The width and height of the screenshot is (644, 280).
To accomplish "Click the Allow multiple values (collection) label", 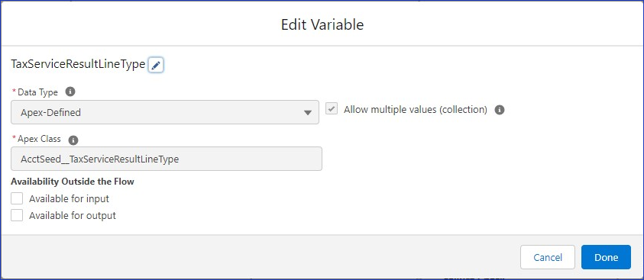I will 416,110.
